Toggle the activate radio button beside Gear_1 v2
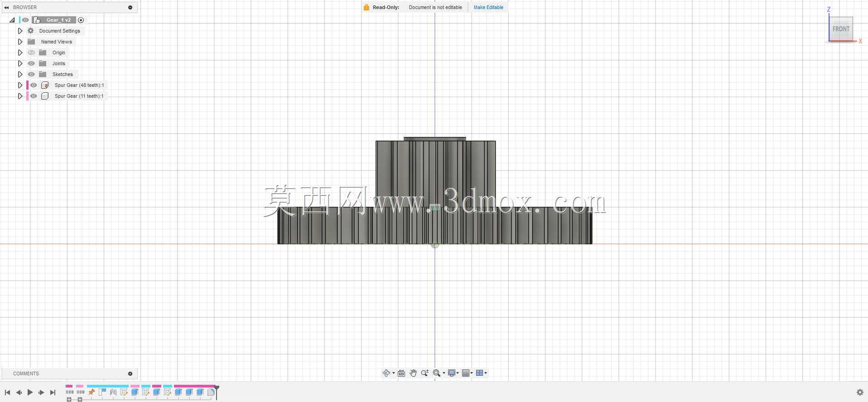This screenshot has width=868, height=402. click(81, 20)
